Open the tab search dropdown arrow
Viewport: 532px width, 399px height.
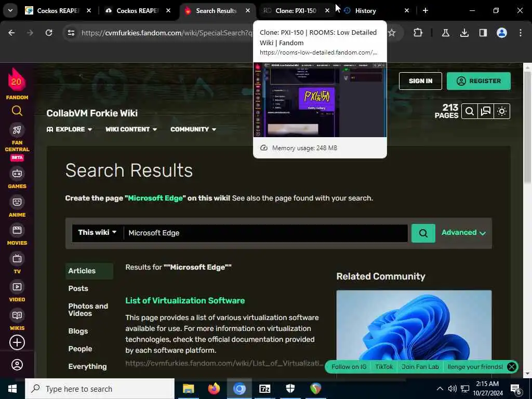(10, 10)
